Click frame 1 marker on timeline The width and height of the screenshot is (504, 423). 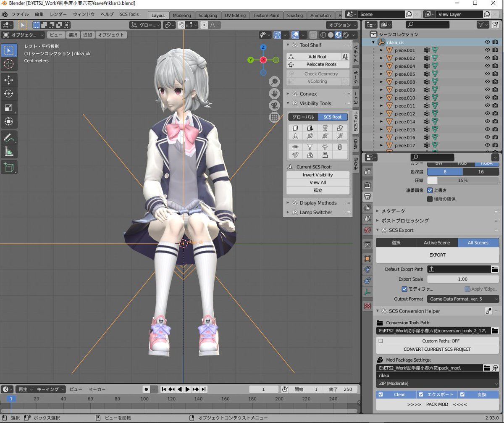click(11, 399)
